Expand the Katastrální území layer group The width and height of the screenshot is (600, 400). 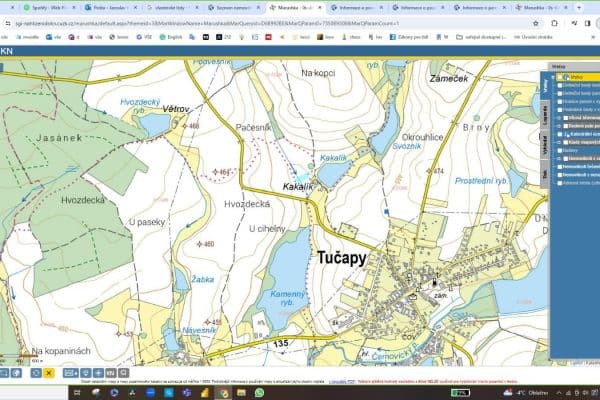point(555,135)
